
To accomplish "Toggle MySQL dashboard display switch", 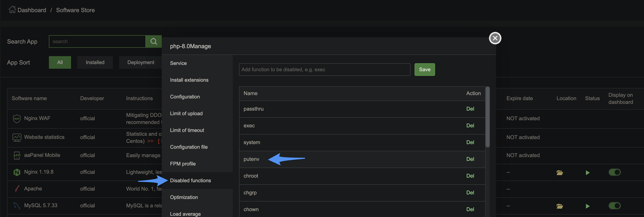I will click(615, 206).
